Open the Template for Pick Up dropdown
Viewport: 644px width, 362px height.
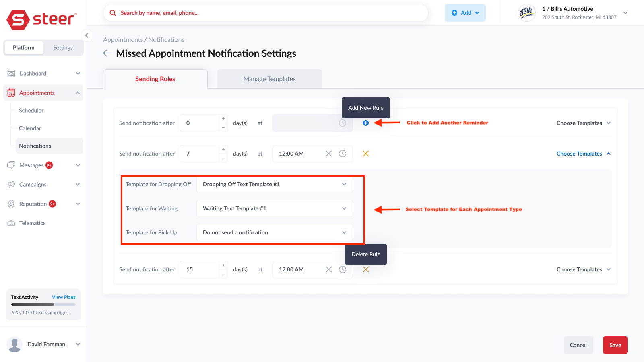[x=274, y=232]
